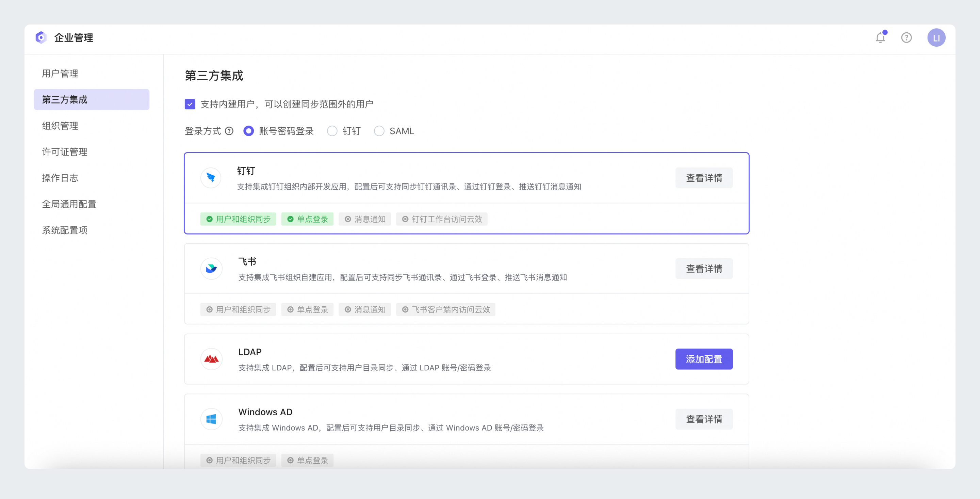The height and width of the screenshot is (499, 980).
Task: View details of Windows AD integration
Action: click(704, 419)
